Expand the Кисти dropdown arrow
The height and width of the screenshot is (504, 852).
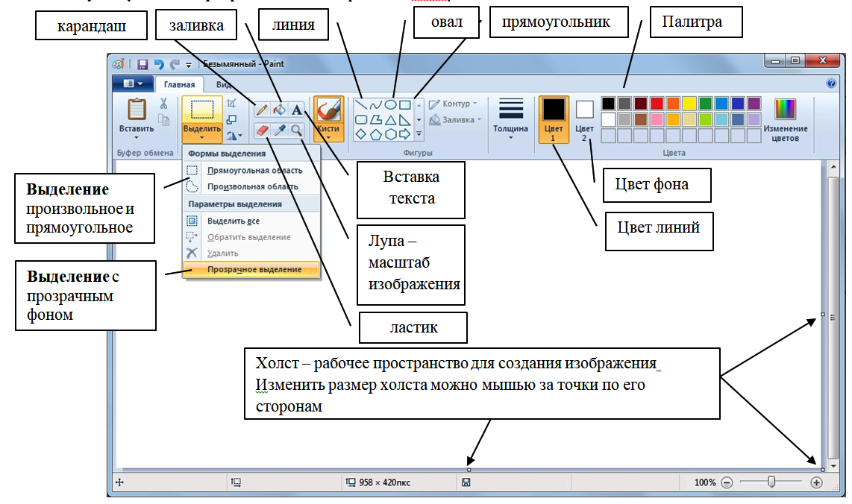tap(329, 138)
